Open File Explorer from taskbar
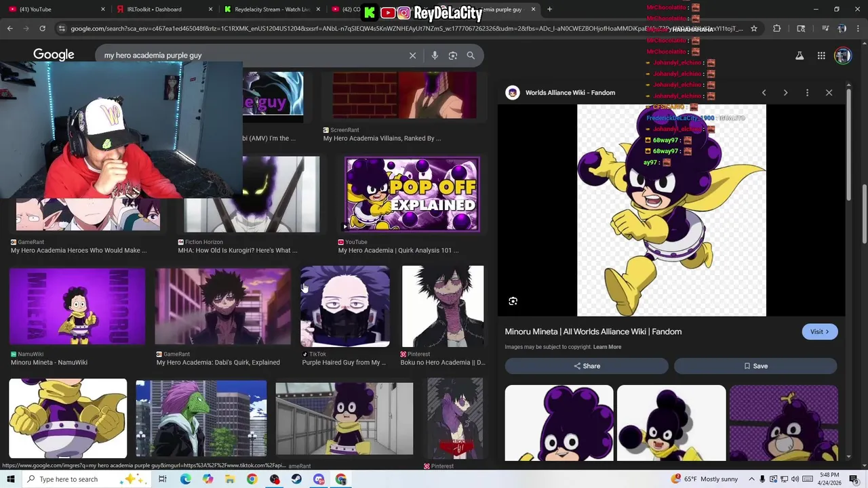Viewport: 868px width, 488px height. click(230, 479)
